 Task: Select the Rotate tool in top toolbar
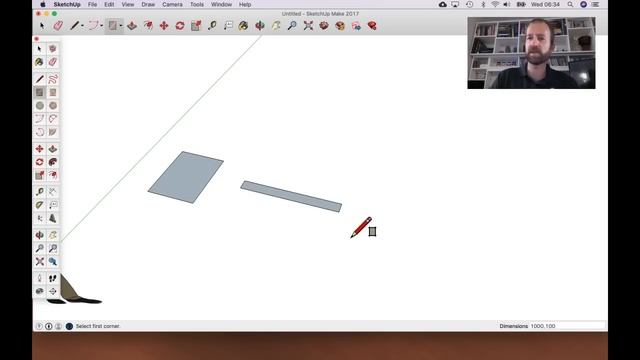coord(180,26)
